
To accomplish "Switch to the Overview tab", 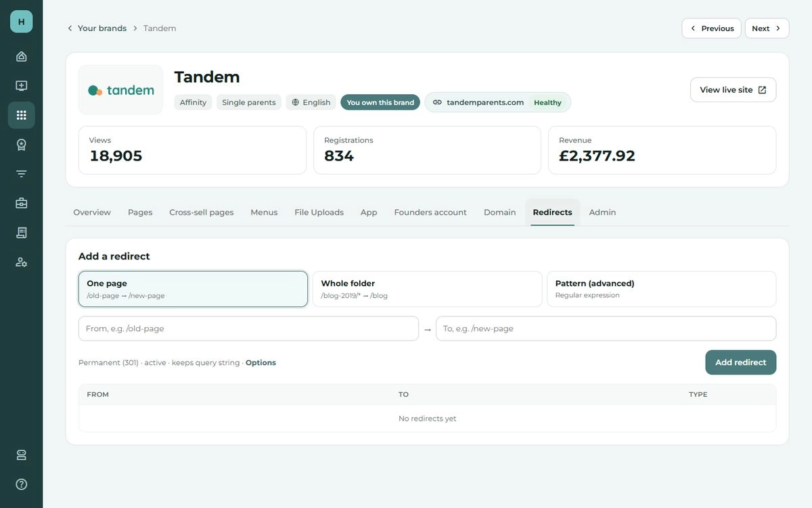I will 92,212.
